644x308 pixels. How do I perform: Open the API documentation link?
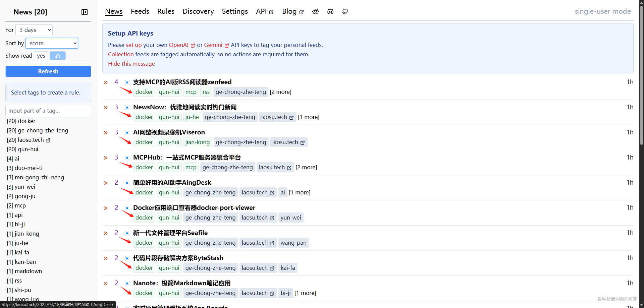pos(265,11)
